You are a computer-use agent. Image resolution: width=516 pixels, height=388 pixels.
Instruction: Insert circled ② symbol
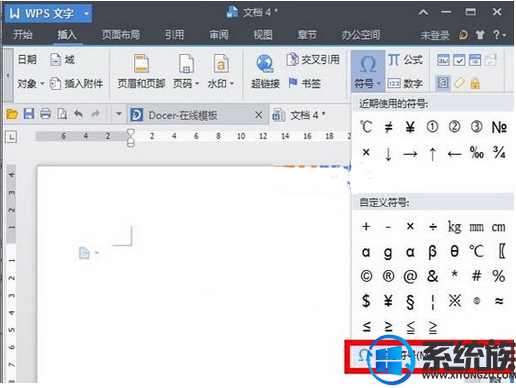coord(454,127)
